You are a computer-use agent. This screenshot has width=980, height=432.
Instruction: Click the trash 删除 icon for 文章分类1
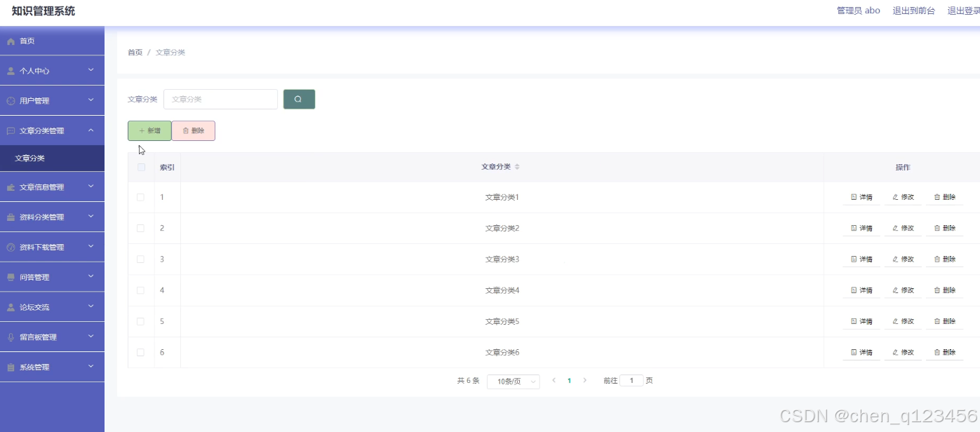tap(937, 197)
